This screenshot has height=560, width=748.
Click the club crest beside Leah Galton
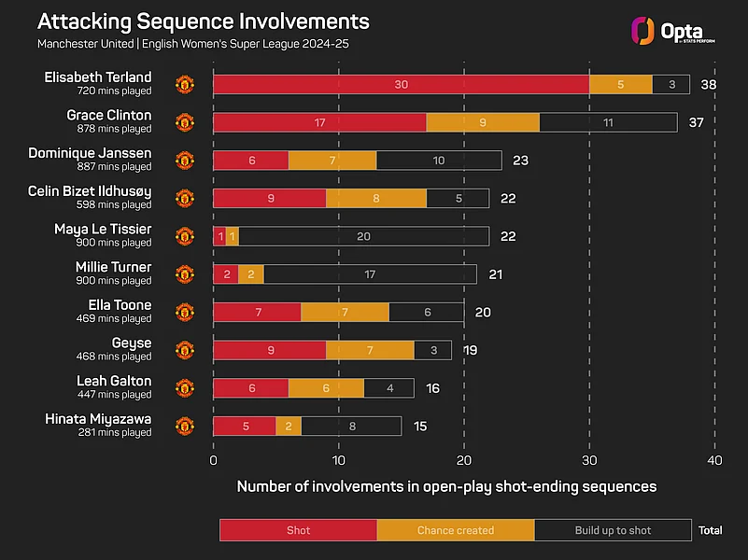[185, 387]
